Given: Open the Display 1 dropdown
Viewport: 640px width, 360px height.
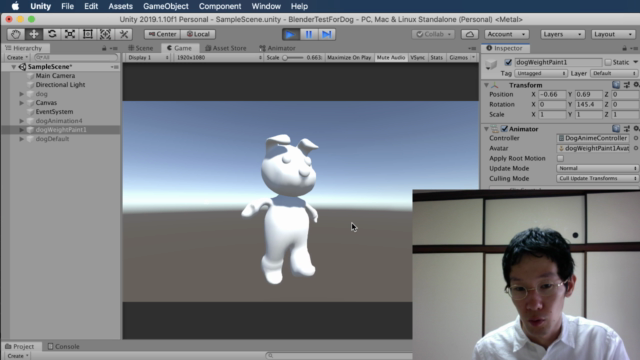Looking at the screenshot, I should pyautogui.click(x=148, y=58).
